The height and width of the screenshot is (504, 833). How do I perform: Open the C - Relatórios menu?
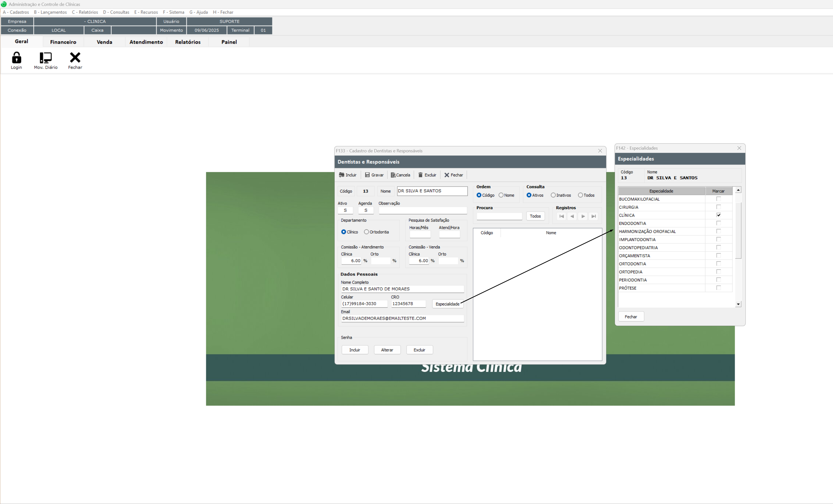(x=85, y=12)
